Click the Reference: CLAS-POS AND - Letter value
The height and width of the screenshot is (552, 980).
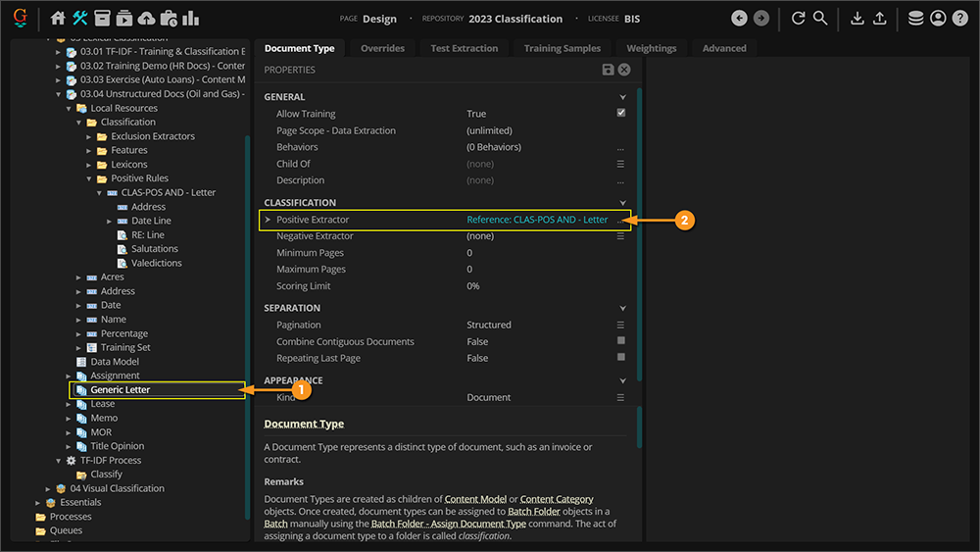(537, 220)
